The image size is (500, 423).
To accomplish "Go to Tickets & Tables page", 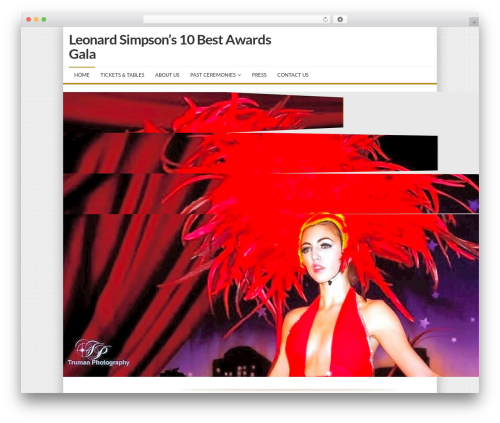I will [x=122, y=75].
